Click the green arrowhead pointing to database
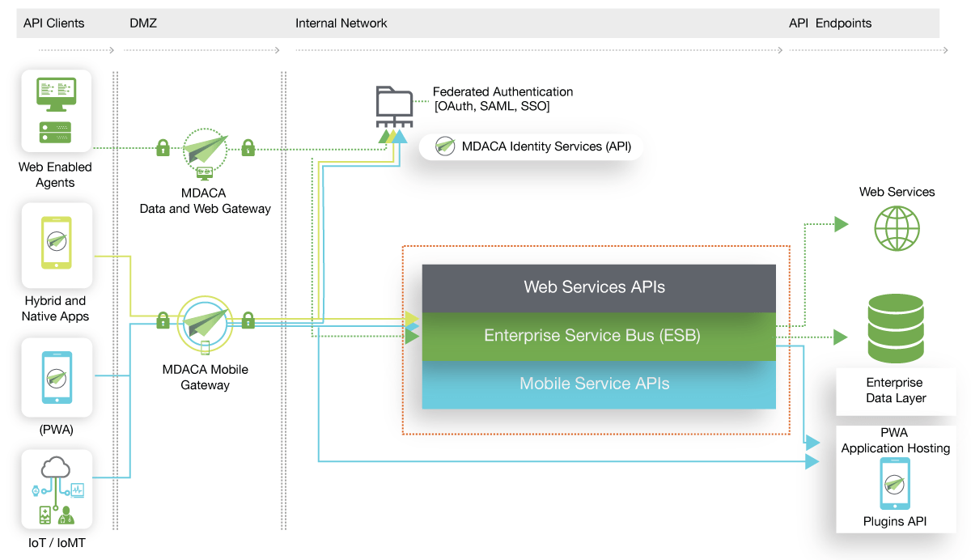 tap(842, 336)
